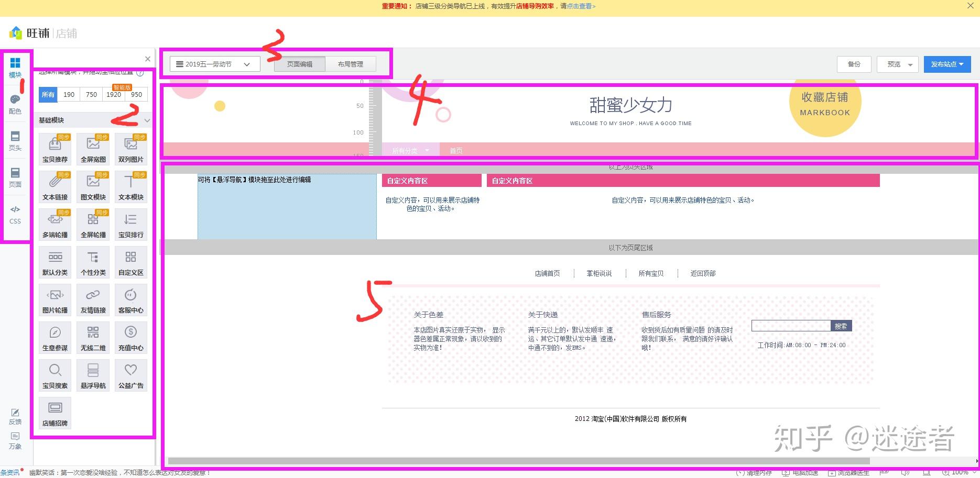Select the 店铺招牌 module icon
Image resolution: width=980 pixels, height=478 pixels.
[55, 413]
